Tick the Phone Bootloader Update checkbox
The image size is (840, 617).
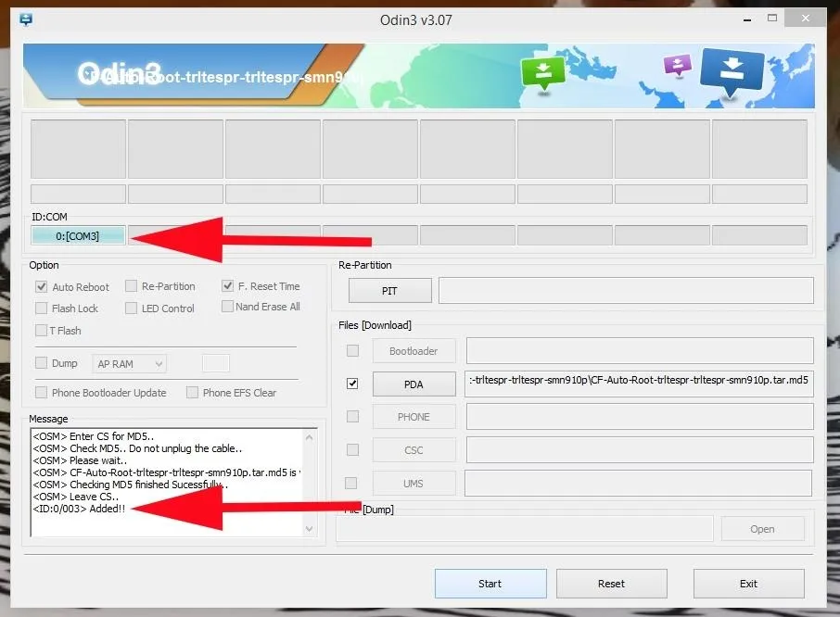(41, 392)
